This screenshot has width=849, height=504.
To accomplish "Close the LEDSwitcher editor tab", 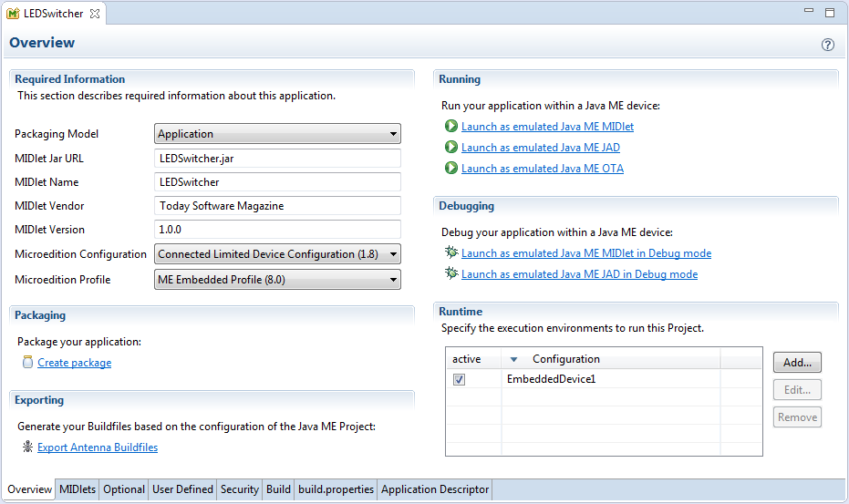I will (x=96, y=14).
